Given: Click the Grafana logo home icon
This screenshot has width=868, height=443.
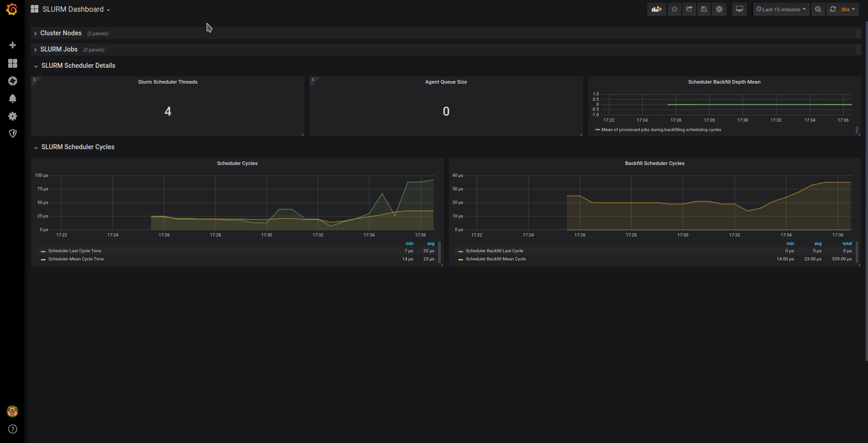Looking at the screenshot, I should (x=12, y=9).
